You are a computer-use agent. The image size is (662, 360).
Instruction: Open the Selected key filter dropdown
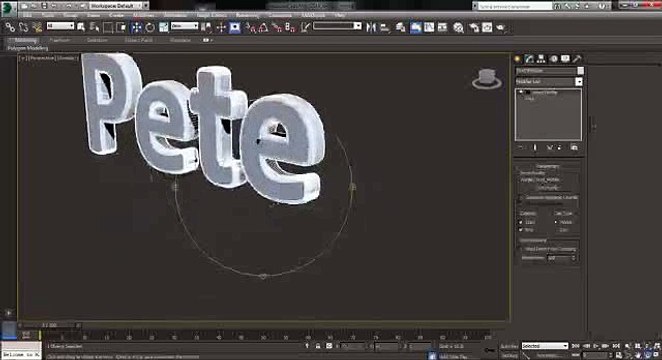coord(545,346)
